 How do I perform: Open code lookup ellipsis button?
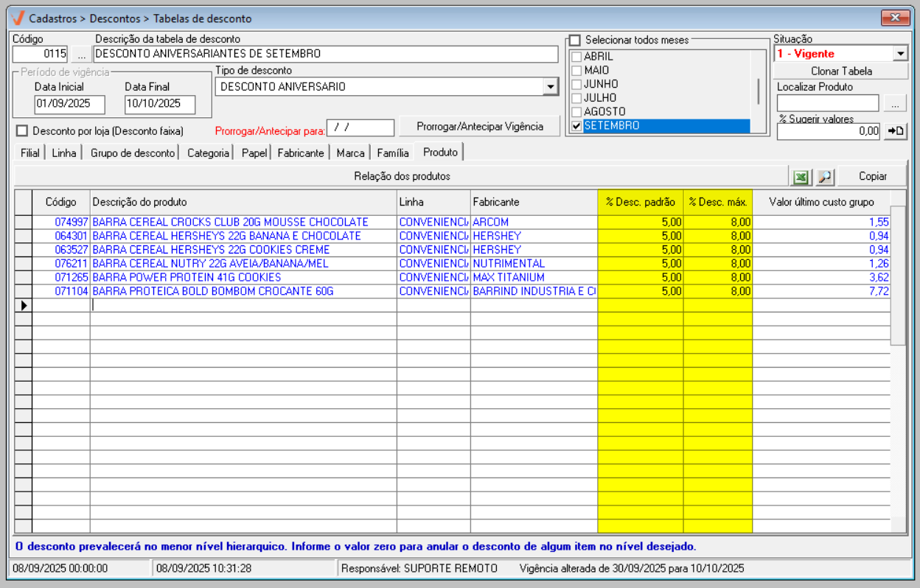point(81,54)
